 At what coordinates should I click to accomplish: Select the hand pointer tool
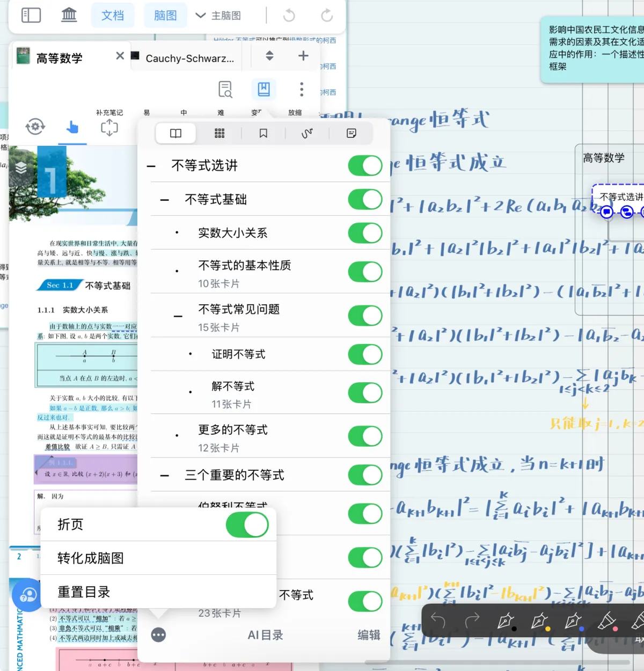pos(72,127)
